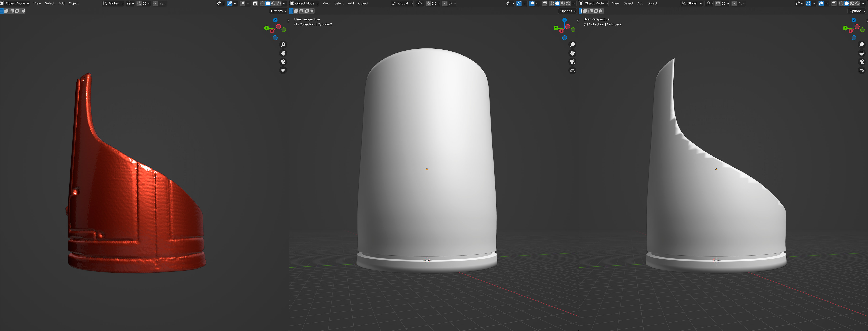The image size is (868, 331).
Task: Open shading options dropdown arrow in red helmet viewport
Action: [284, 3]
